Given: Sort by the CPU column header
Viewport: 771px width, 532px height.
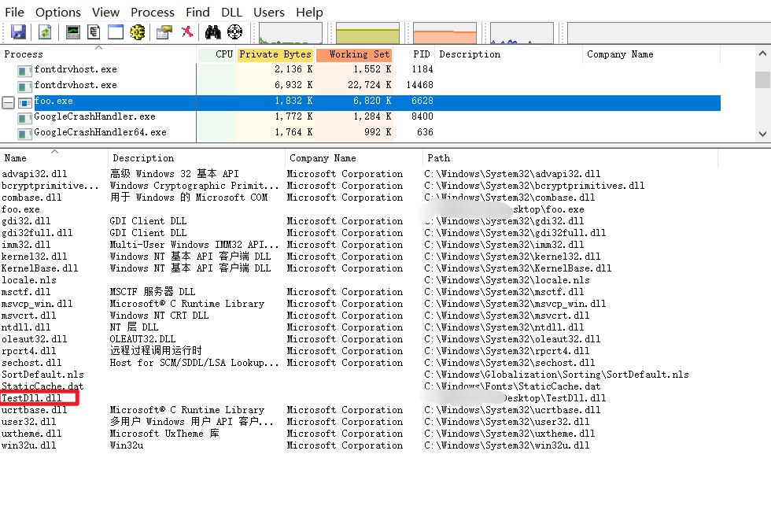Looking at the screenshot, I should pyautogui.click(x=216, y=54).
